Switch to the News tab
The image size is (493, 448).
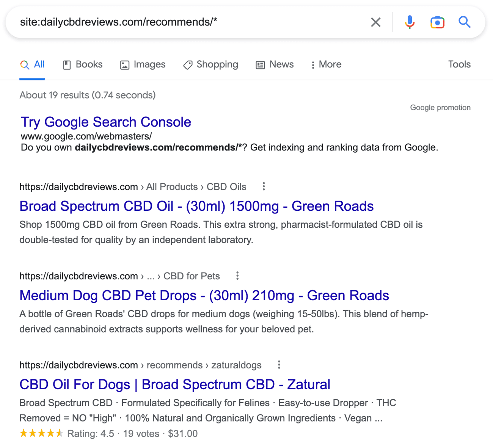click(x=275, y=65)
